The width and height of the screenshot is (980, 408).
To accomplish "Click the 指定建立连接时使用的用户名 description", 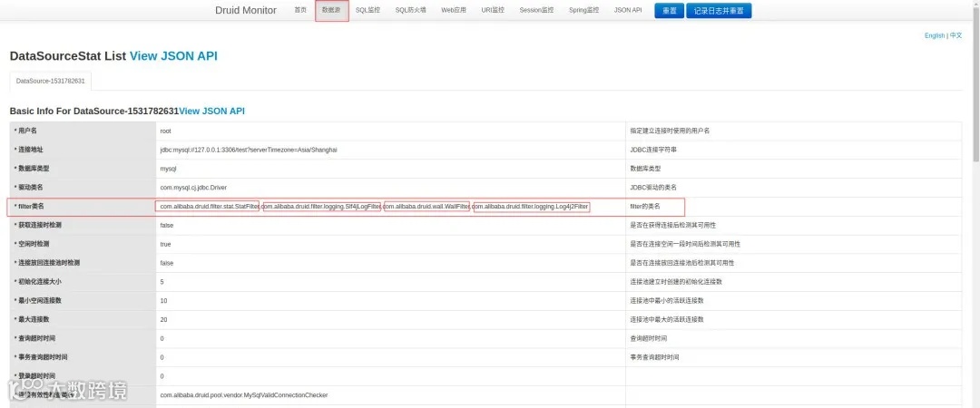I will pos(670,131).
